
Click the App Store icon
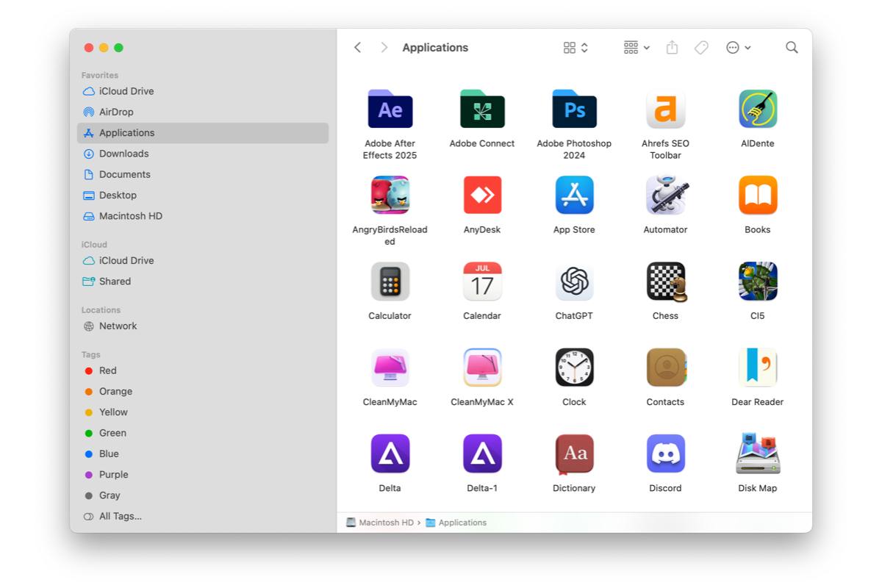tap(574, 195)
